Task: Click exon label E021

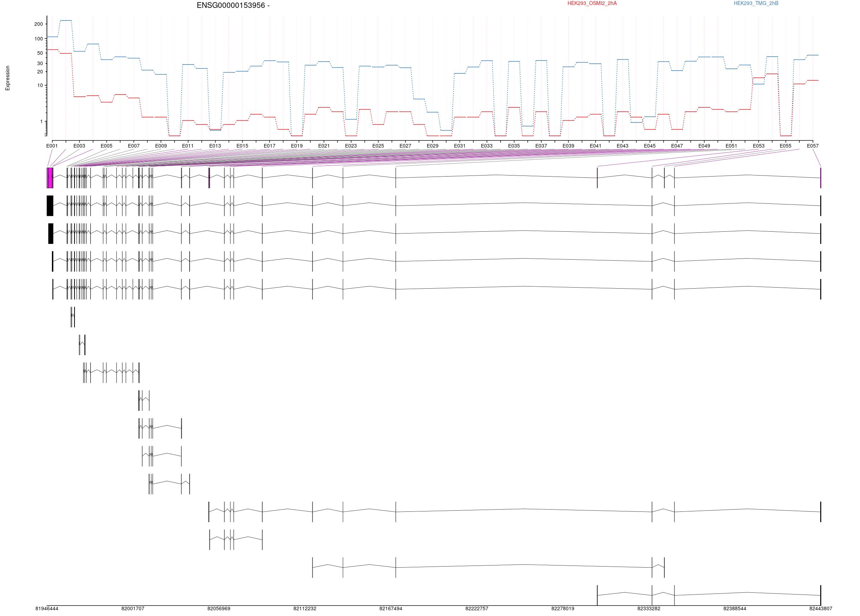Action: point(324,146)
